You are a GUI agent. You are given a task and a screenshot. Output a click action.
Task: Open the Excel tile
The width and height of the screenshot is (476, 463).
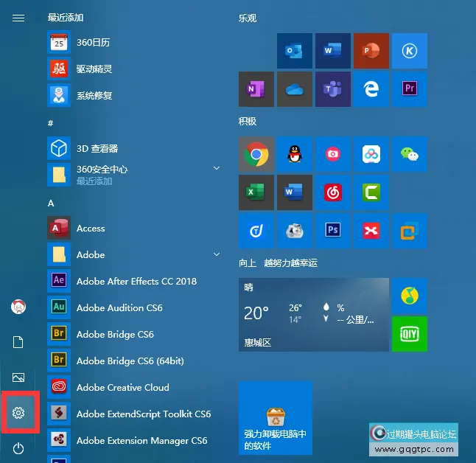(x=256, y=192)
